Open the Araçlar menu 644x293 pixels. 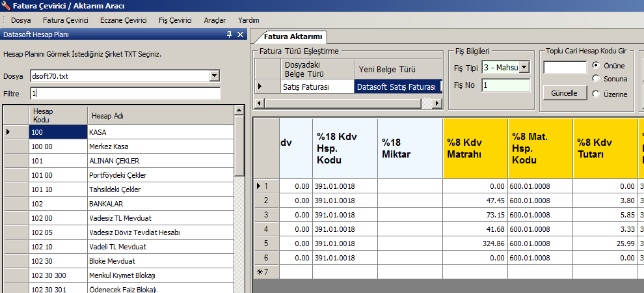point(215,20)
